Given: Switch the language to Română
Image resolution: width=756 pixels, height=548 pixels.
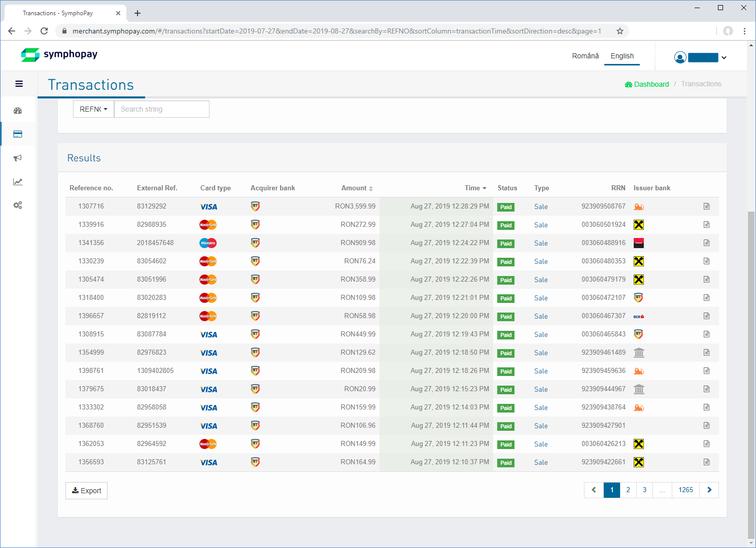Looking at the screenshot, I should pos(585,56).
